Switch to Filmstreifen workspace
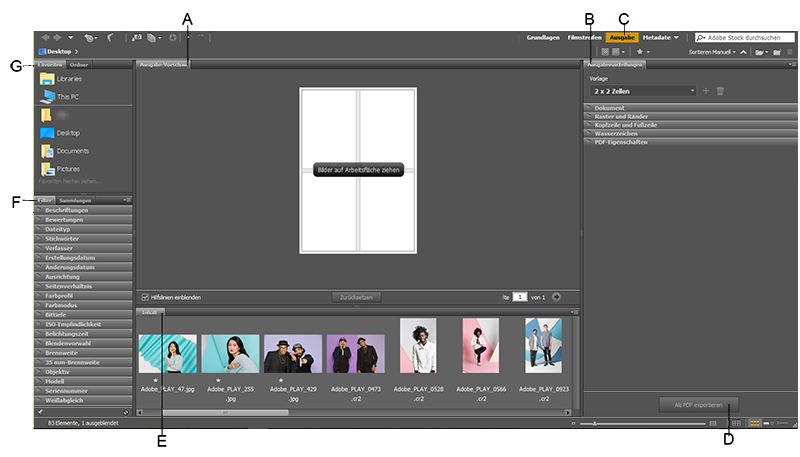Screen dimensions: 800x457 (x=584, y=37)
